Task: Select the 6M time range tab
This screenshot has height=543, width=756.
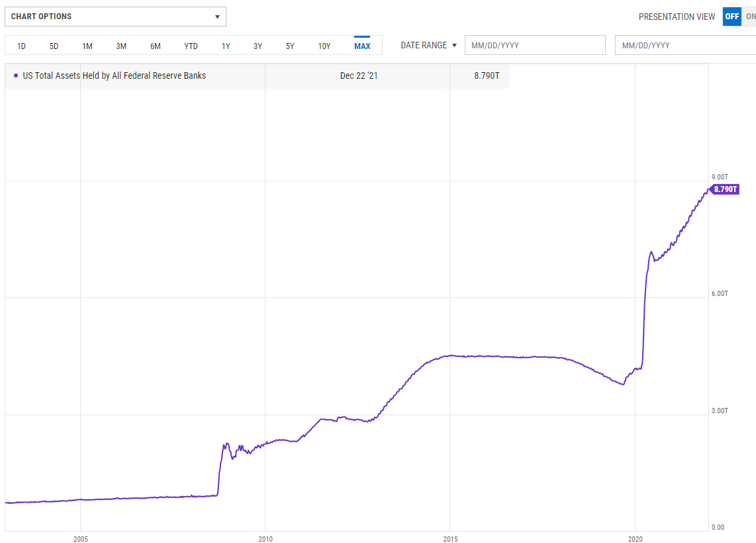Action: pos(156,46)
